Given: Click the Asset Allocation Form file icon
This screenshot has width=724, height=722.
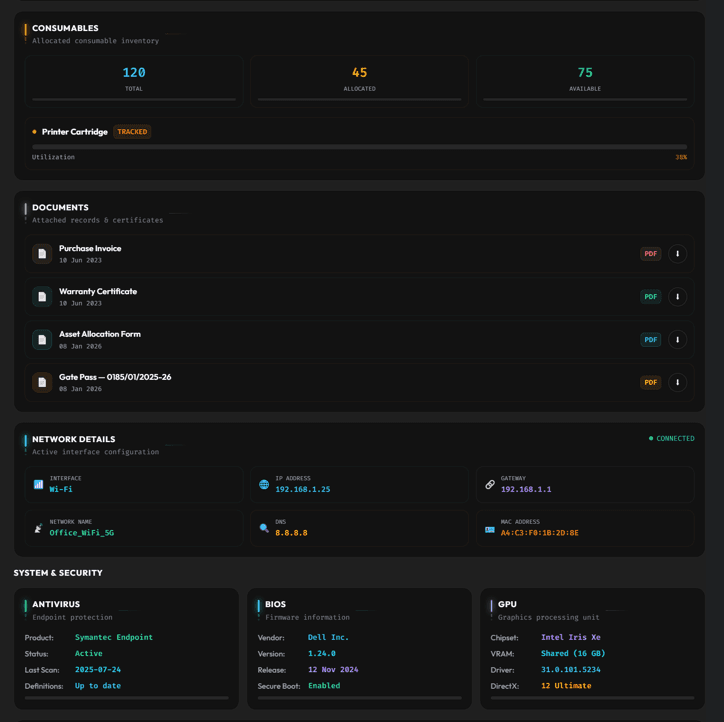Looking at the screenshot, I should [42, 340].
